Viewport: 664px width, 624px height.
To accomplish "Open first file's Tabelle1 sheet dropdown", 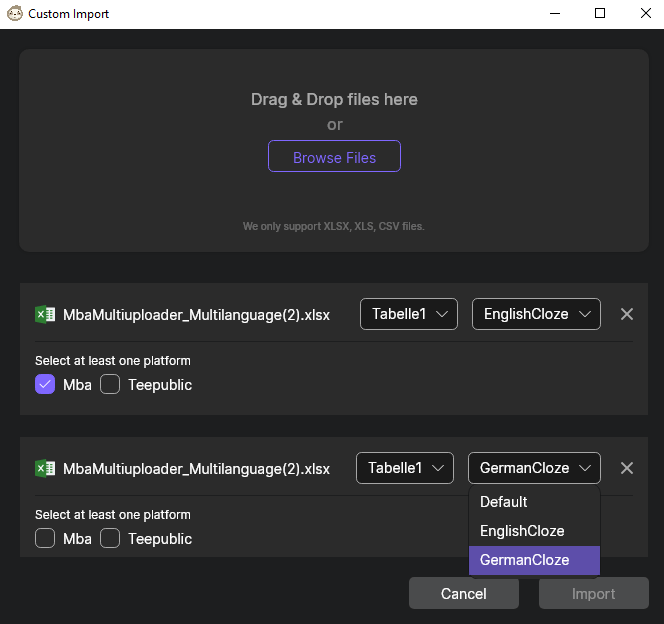I will 408,314.
